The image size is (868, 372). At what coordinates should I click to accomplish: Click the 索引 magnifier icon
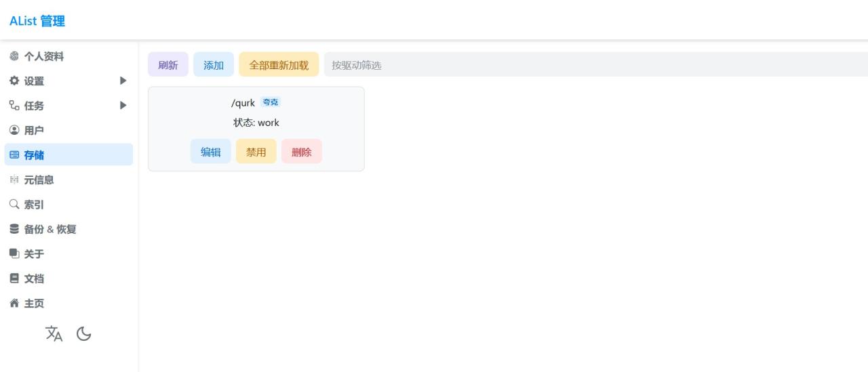pyautogui.click(x=14, y=205)
